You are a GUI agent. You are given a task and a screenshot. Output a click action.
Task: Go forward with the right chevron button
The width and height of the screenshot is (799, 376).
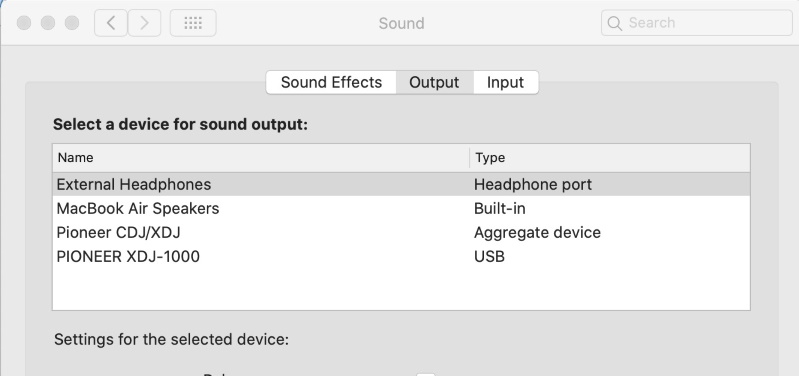point(144,23)
